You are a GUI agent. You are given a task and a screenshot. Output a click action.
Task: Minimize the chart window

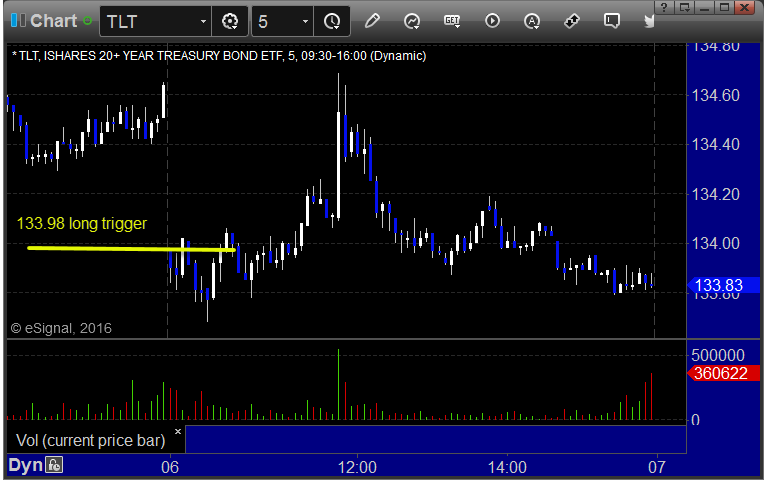point(705,7)
